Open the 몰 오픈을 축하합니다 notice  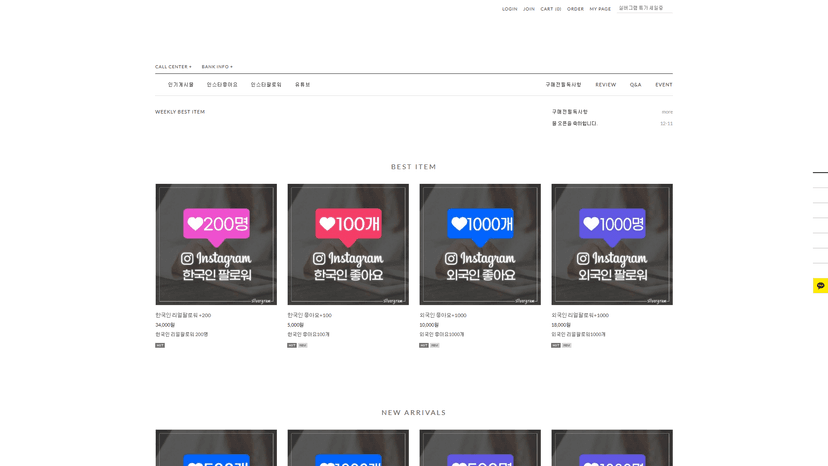pyautogui.click(x=574, y=124)
